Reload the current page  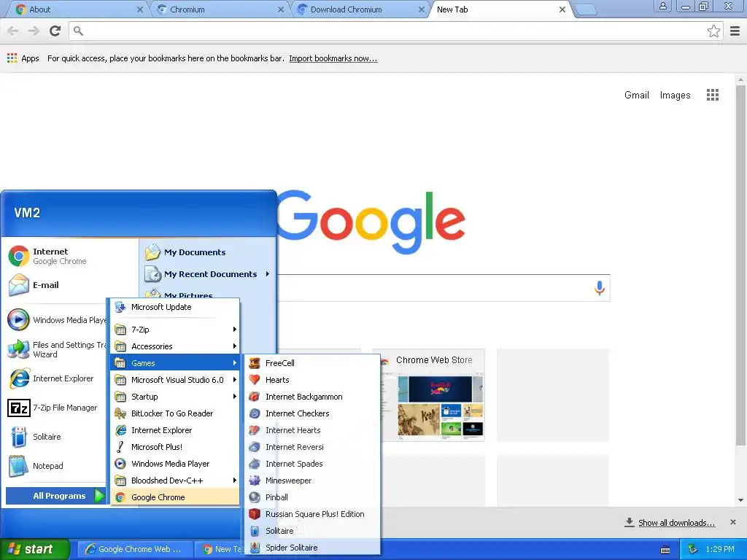click(x=55, y=31)
